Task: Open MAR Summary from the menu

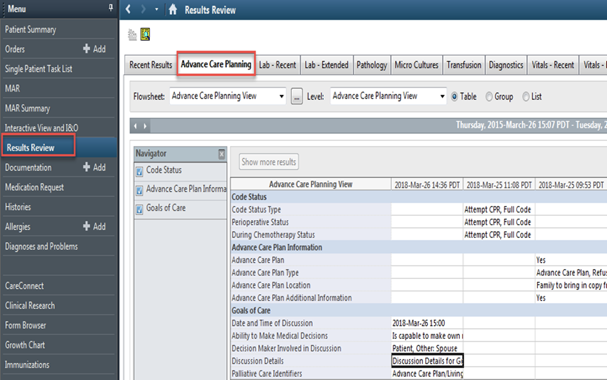Action: tap(27, 108)
